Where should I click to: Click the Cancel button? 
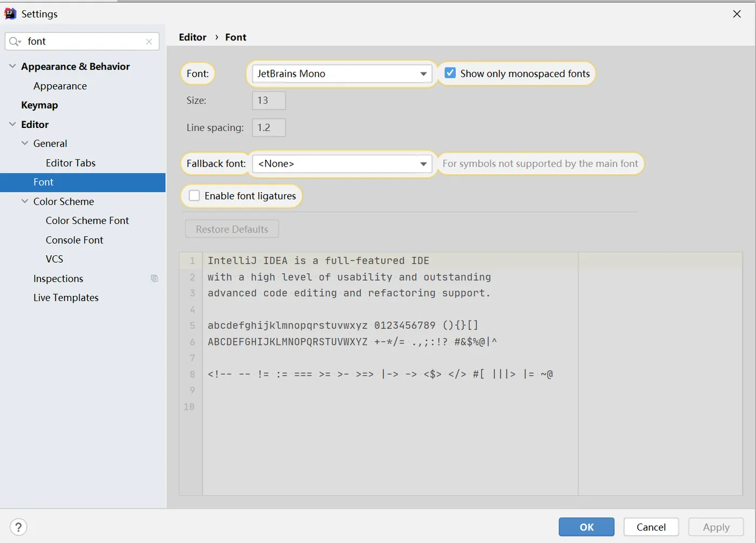coord(651,527)
